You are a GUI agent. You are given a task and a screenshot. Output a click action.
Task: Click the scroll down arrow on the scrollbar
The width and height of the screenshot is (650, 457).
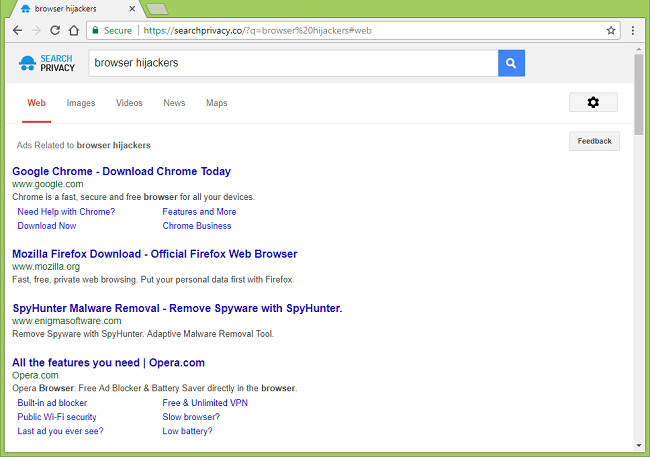(638, 444)
